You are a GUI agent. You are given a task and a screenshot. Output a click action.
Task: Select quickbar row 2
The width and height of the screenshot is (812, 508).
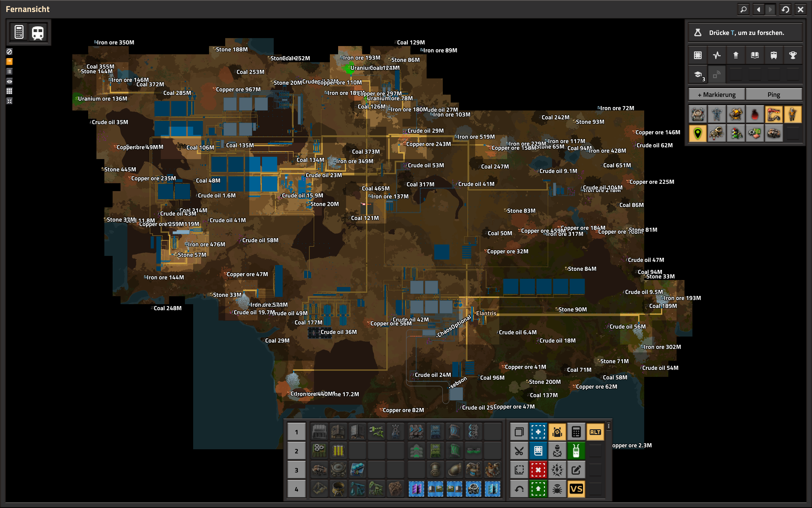[x=296, y=451]
